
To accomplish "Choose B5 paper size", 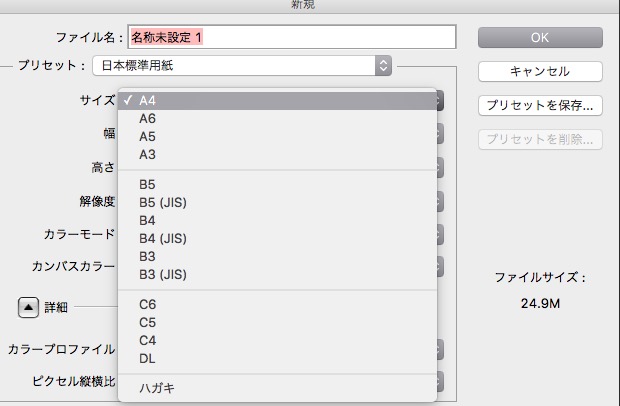I will pyautogui.click(x=148, y=184).
